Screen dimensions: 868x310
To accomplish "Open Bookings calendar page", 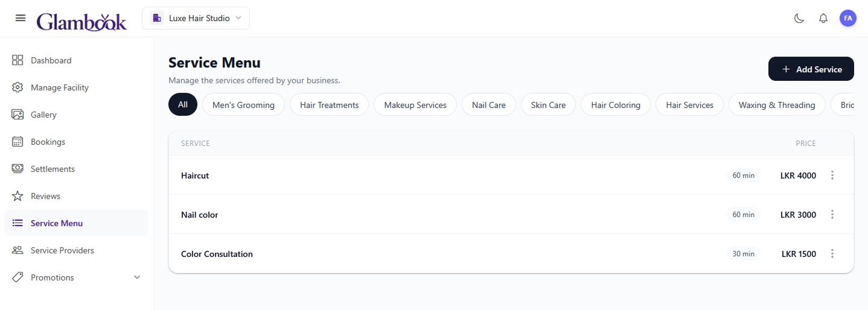I will point(48,142).
